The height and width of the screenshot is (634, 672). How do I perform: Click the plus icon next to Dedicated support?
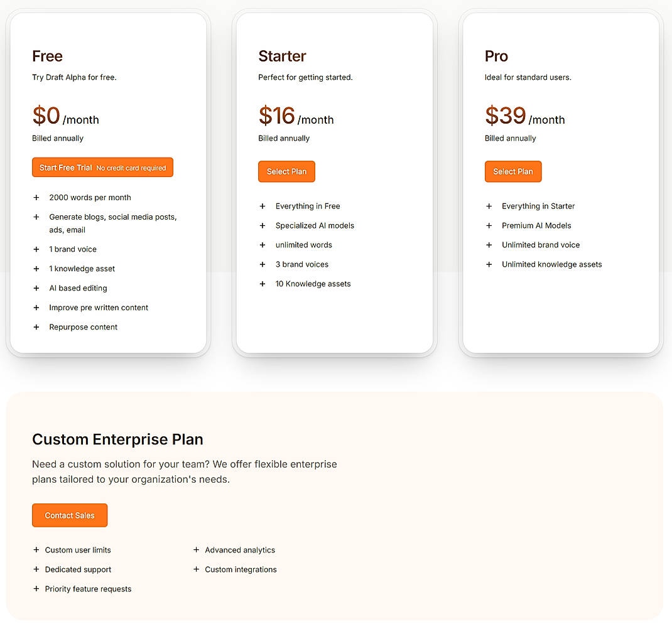click(36, 569)
